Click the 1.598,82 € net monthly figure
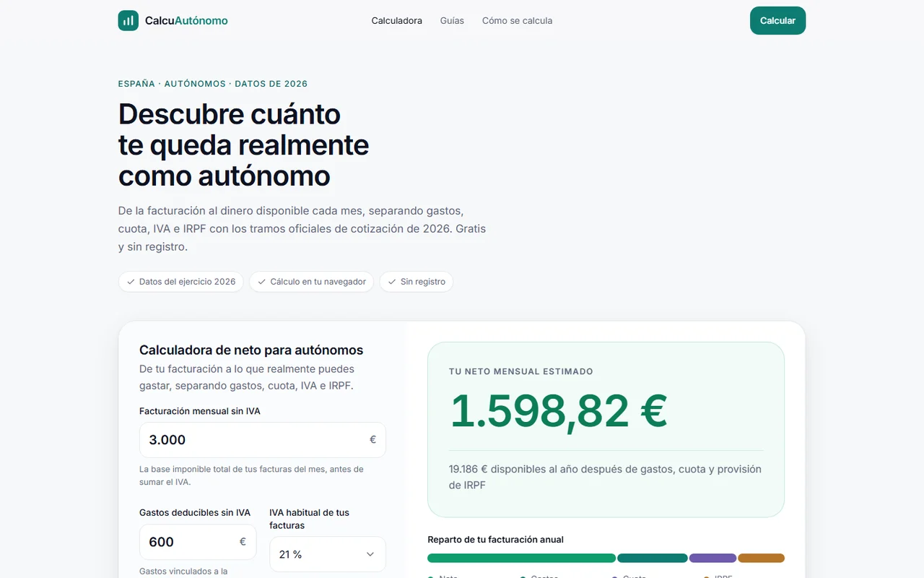Image resolution: width=924 pixels, height=578 pixels. pos(559,411)
